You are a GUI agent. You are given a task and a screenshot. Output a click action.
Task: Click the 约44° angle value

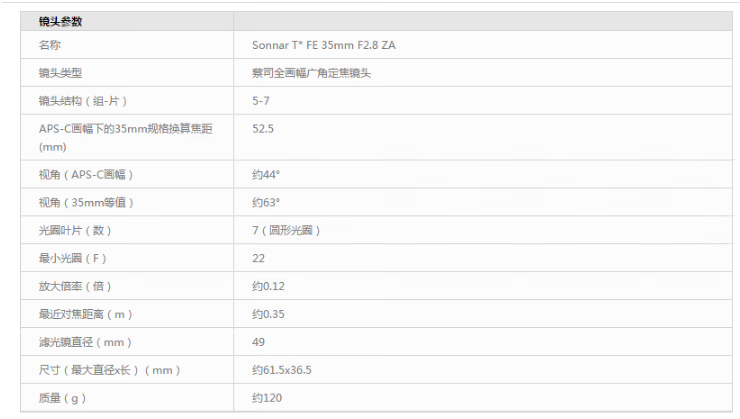pos(266,174)
